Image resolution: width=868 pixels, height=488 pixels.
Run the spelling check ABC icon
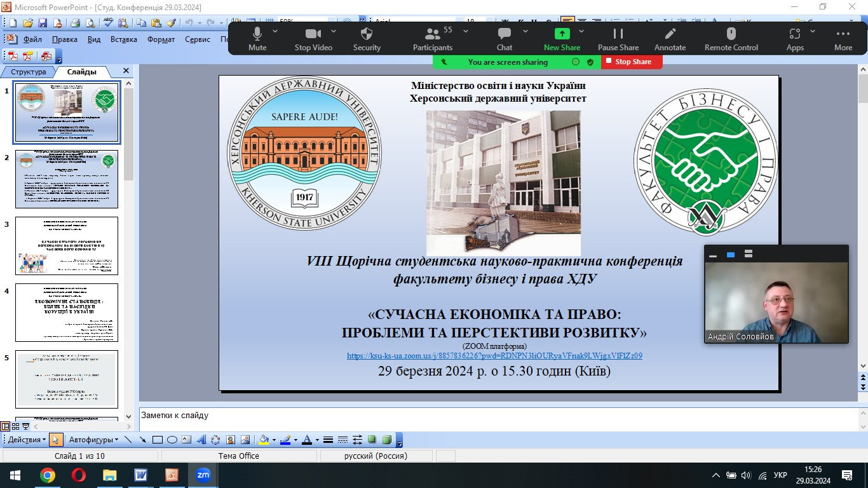tap(108, 23)
